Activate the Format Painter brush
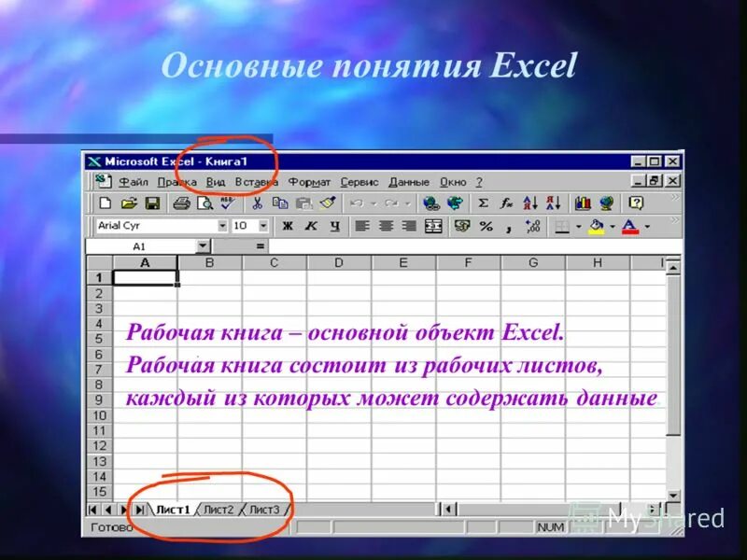 (x=328, y=203)
